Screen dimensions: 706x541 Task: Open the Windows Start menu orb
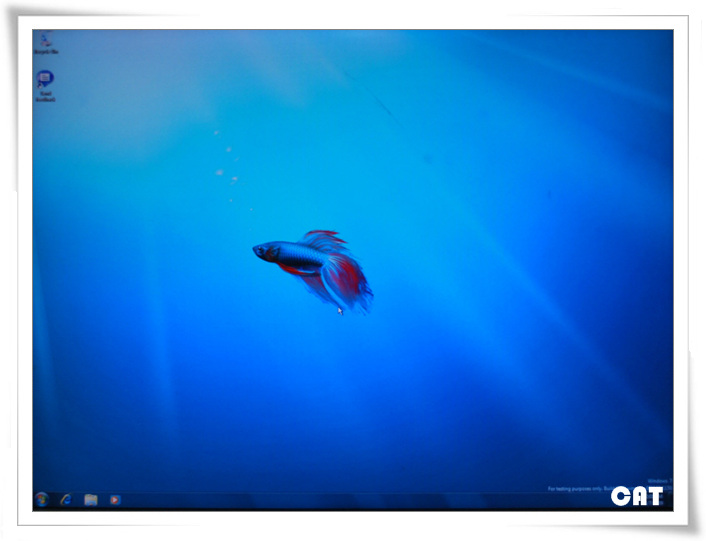point(42,499)
